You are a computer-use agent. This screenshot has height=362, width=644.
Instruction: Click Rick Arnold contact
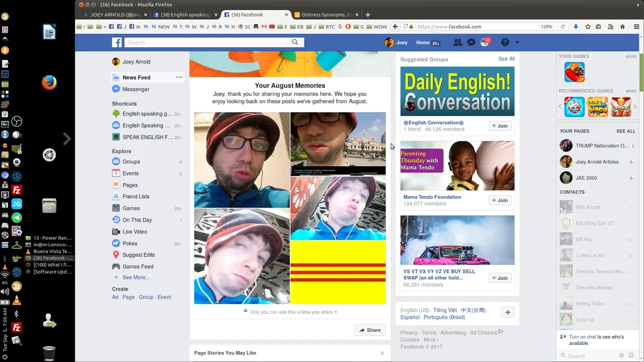[597, 207]
